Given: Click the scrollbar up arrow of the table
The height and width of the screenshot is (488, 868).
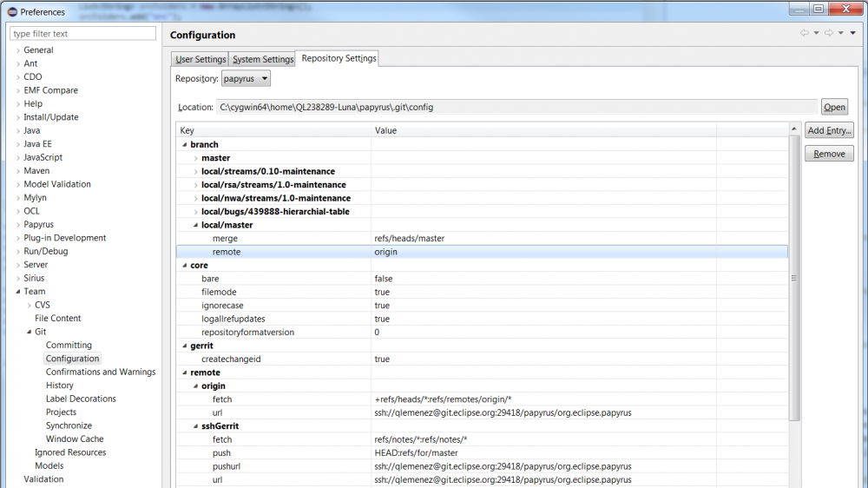Looking at the screenshot, I should point(794,129).
